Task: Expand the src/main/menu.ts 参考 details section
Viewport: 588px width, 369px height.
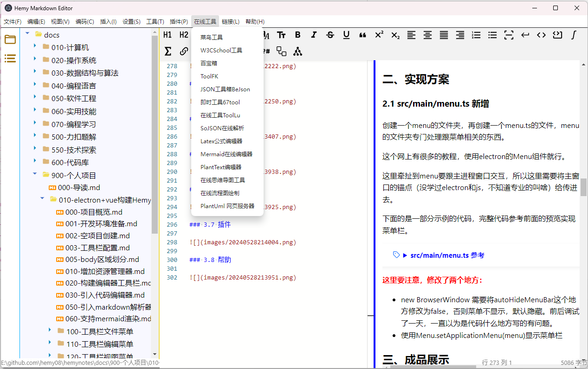Action: [x=405, y=255]
